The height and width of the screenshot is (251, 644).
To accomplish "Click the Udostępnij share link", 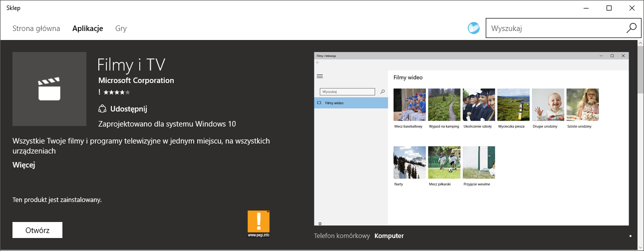I will coord(129,108).
